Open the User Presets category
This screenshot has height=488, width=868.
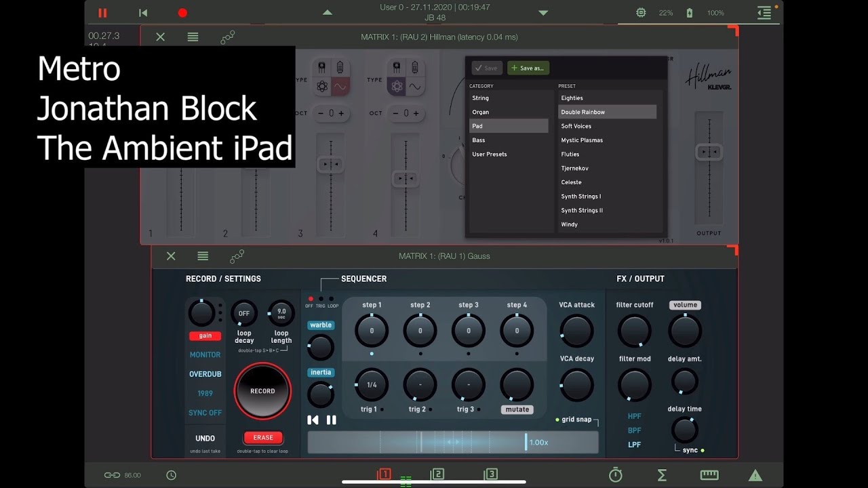click(509, 155)
